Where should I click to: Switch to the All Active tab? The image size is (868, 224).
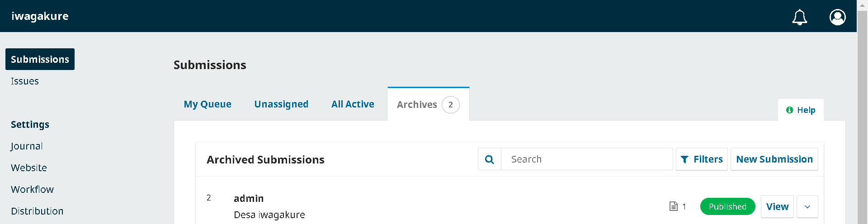[x=353, y=104]
